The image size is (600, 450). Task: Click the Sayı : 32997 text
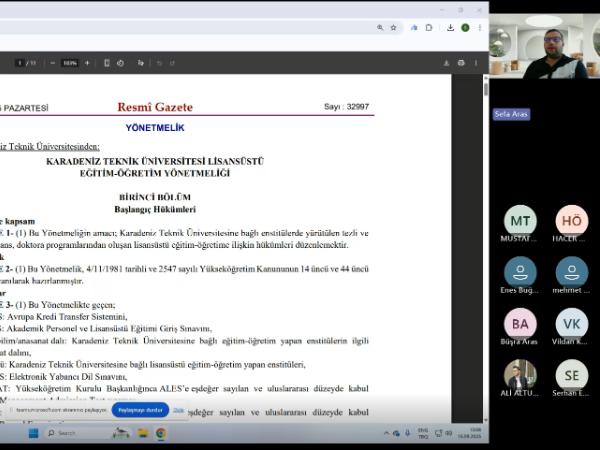tap(346, 107)
